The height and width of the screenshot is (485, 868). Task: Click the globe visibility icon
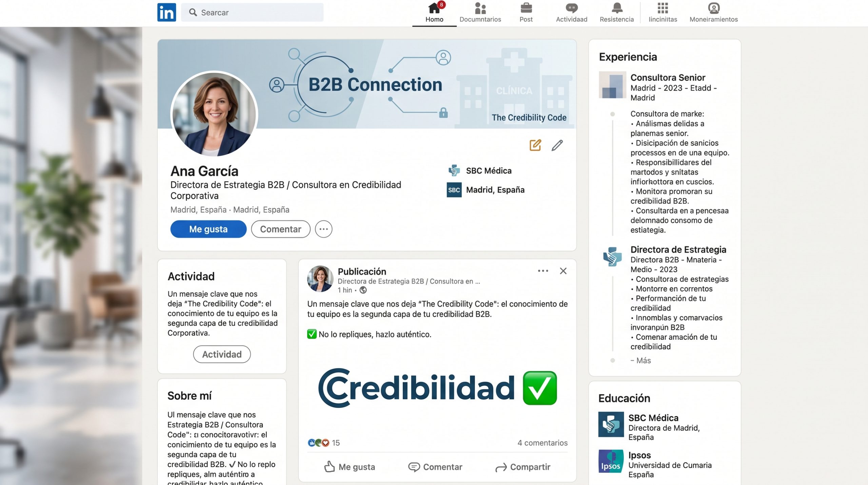pos(363,290)
